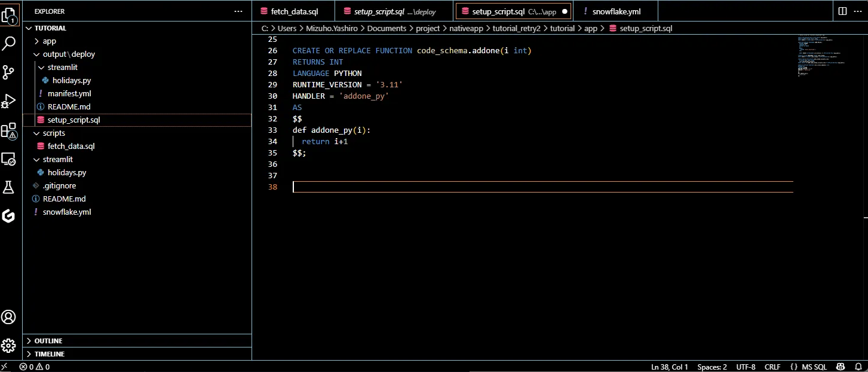868x372 pixels.
Task: Click the unsaved dot on setup_script.sql tab
Action: pyautogui.click(x=565, y=11)
